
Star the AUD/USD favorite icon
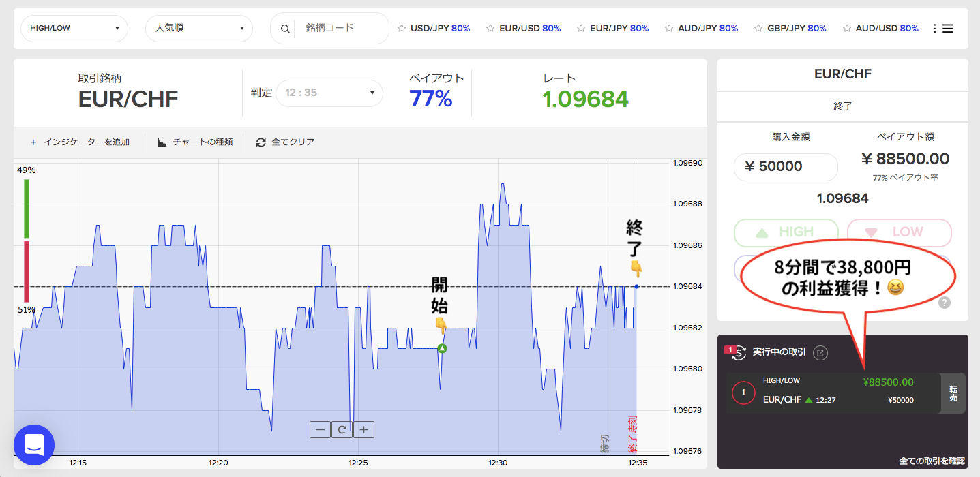click(x=847, y=29)
